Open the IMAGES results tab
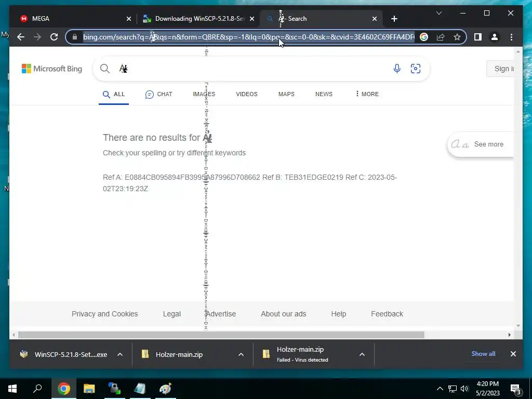Viewport: 532px width, 399px height. pos(204,95)
